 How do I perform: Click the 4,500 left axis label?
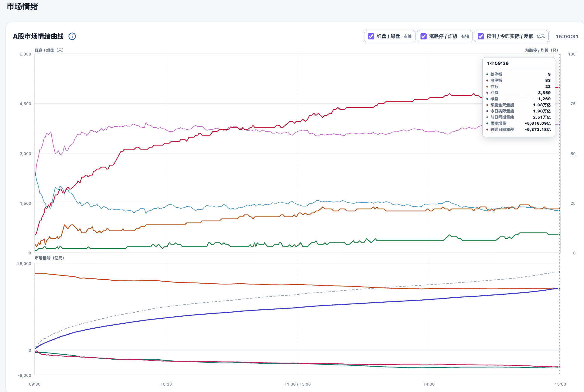click(25, 104)
